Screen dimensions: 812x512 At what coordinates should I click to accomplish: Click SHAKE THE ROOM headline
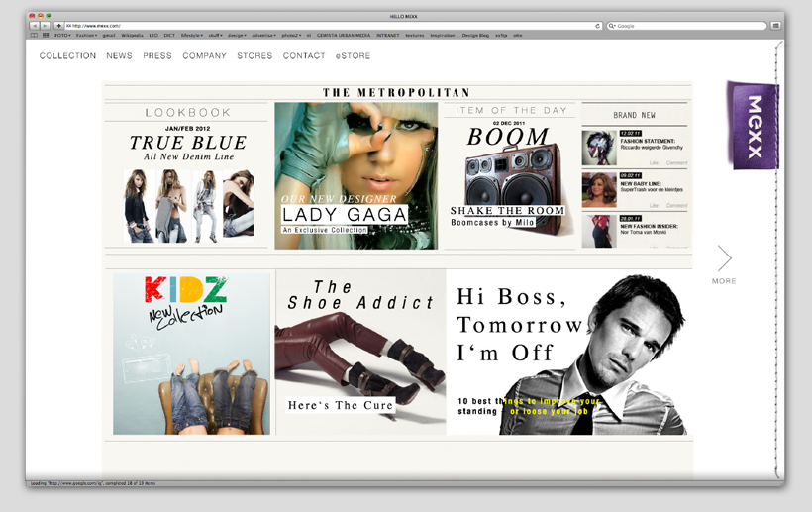507,211
